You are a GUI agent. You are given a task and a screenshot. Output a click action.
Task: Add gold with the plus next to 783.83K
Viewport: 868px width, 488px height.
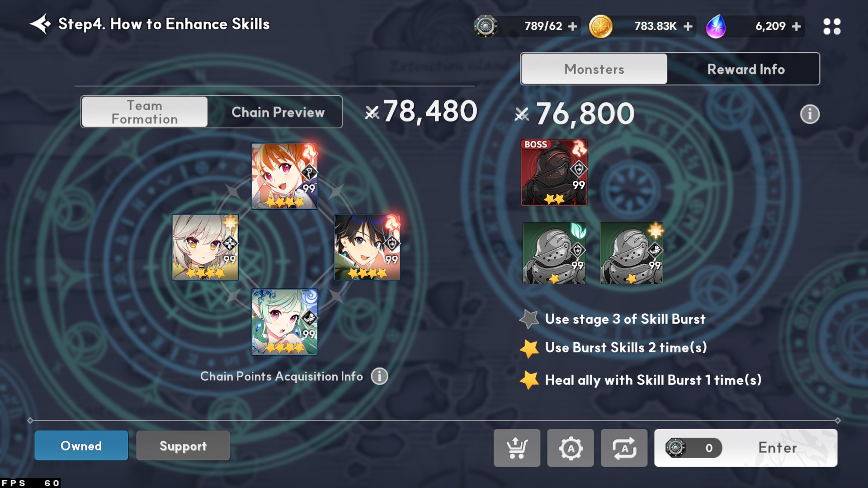[688, 26]
